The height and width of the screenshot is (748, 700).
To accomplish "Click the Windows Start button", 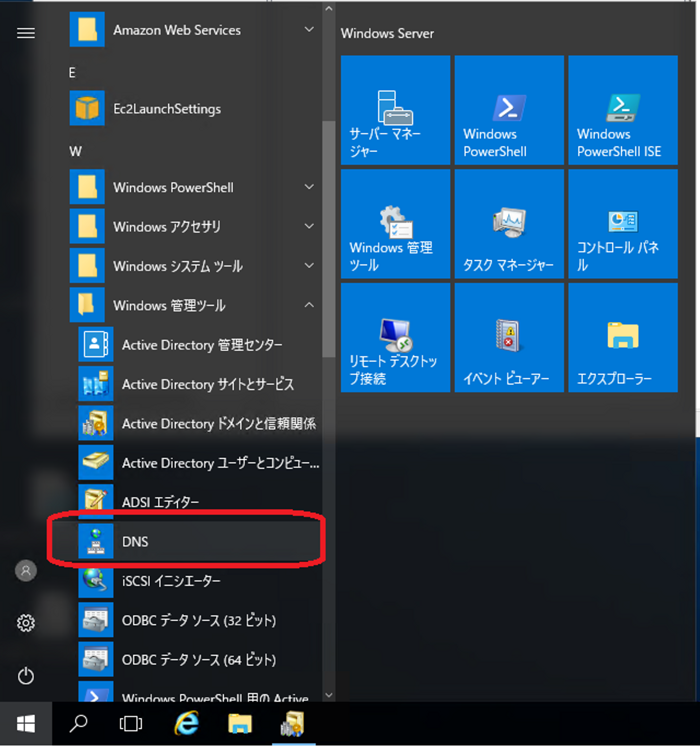I will click(26, 724).
